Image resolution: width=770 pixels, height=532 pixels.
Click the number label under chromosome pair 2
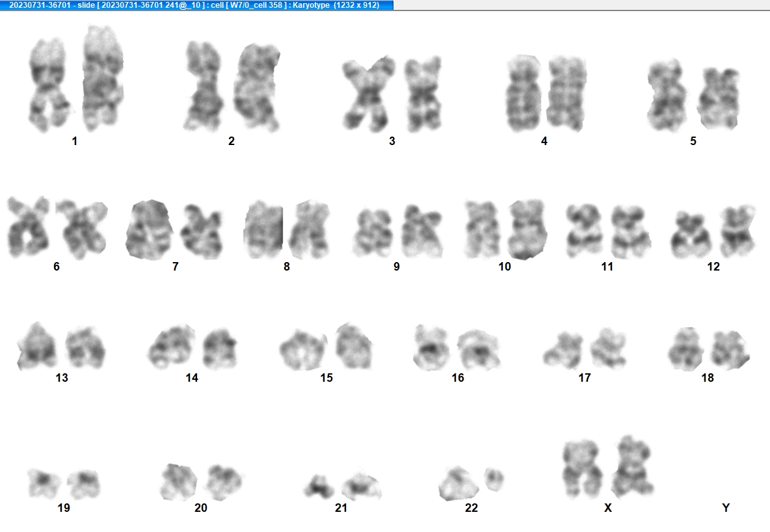(x=232, y=142)
